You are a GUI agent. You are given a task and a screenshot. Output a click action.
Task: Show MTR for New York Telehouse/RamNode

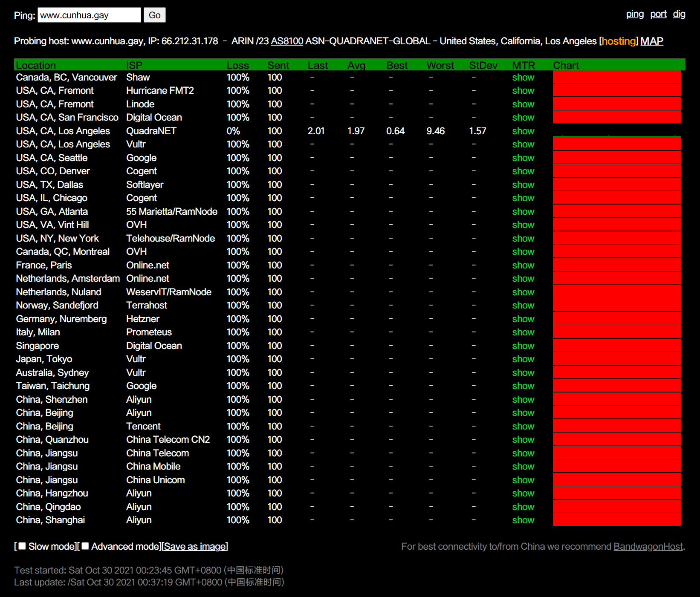tap(523, 238)
